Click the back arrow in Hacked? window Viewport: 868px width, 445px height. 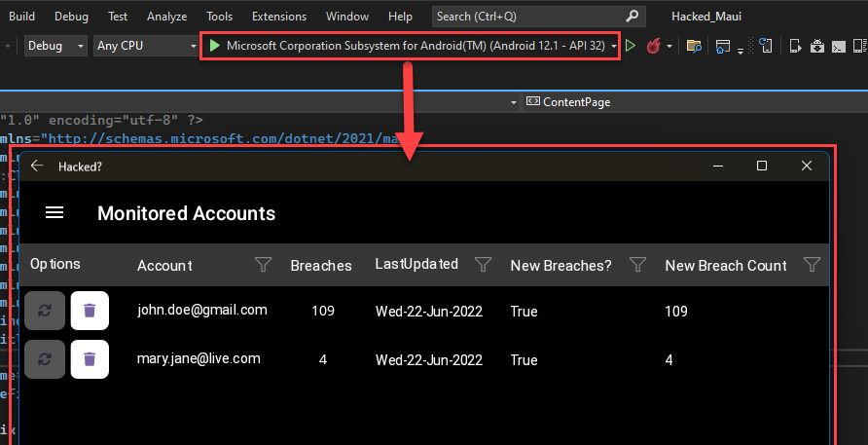pyautogui.click(x=37, y=167)
